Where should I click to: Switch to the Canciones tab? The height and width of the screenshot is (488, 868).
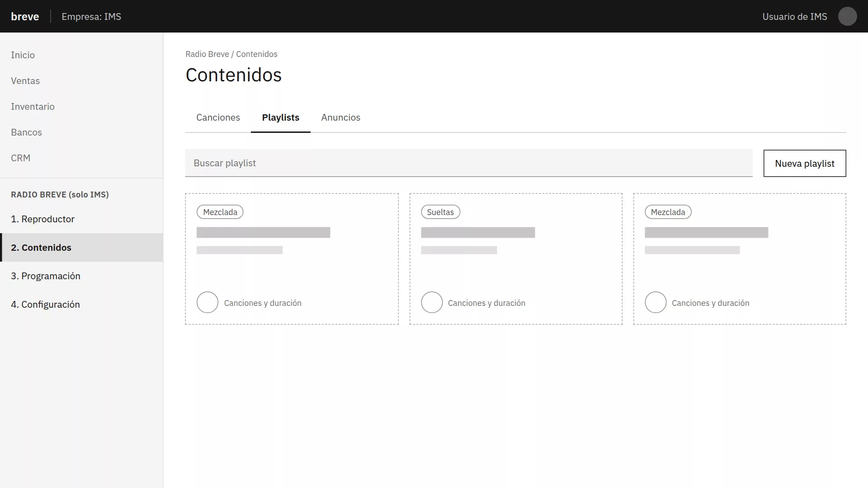[218, 117]
